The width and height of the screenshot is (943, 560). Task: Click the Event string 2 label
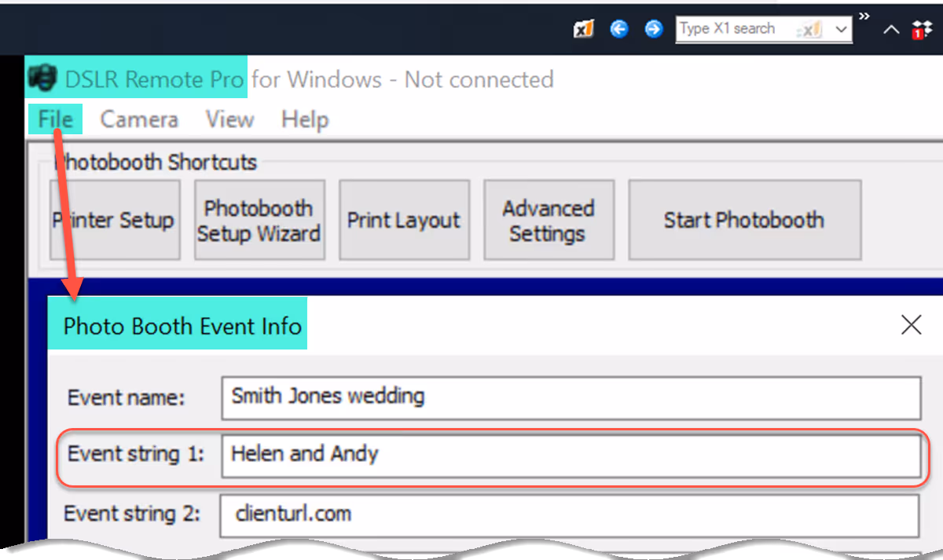click(x=132, y=514)
